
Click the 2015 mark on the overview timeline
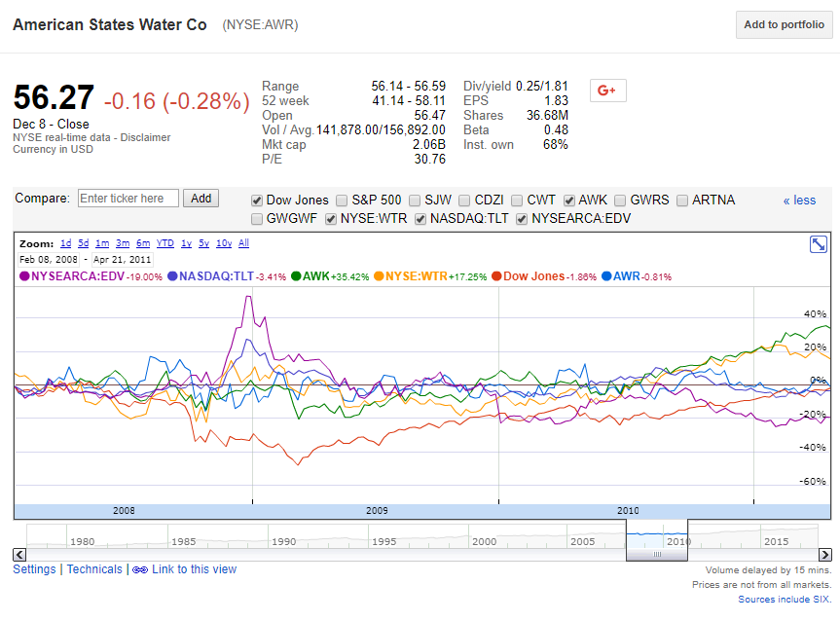(777, 542)
